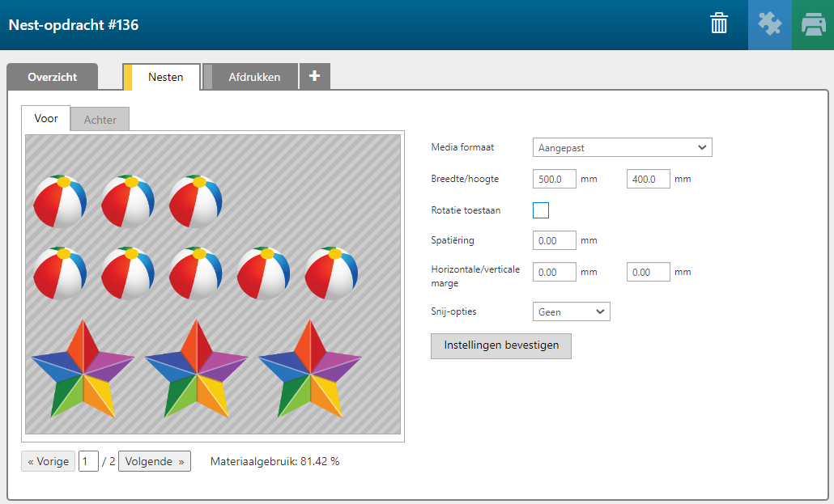This screenshot has height=504, width=834.
Task: Go to Volgende page
Action: 154,461
